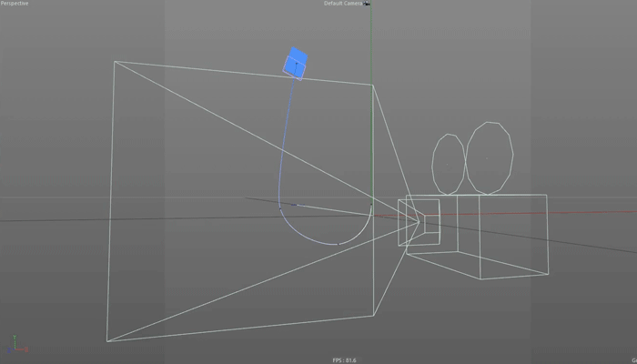Click bottom-right corner of frustum far plane
Screen dimensions: 637x364
(x=374, y=315)
